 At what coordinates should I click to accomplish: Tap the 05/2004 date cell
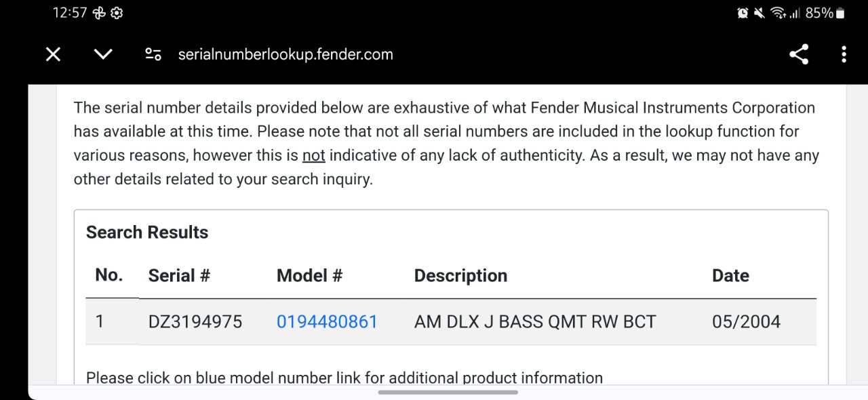click(x=746, y=321)
